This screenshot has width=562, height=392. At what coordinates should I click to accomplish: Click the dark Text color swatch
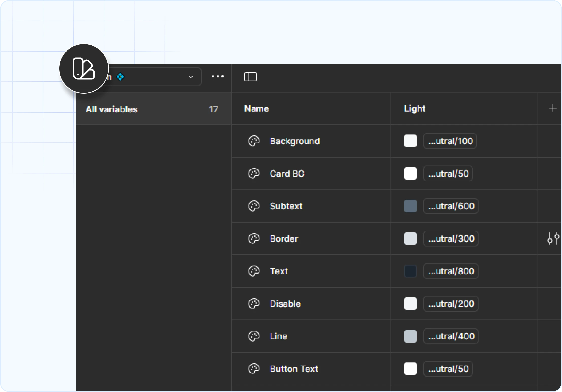pyautogui.click(x=410, y=271)
